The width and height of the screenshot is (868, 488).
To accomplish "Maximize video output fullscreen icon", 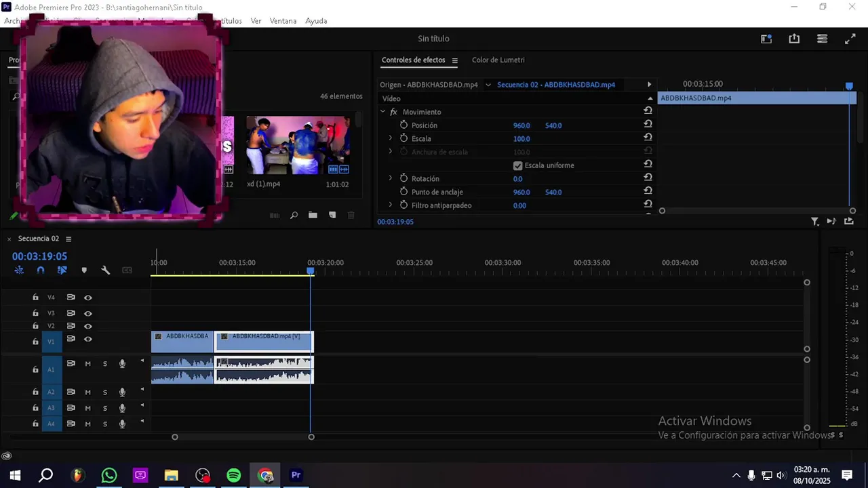I will click(850, 39).
